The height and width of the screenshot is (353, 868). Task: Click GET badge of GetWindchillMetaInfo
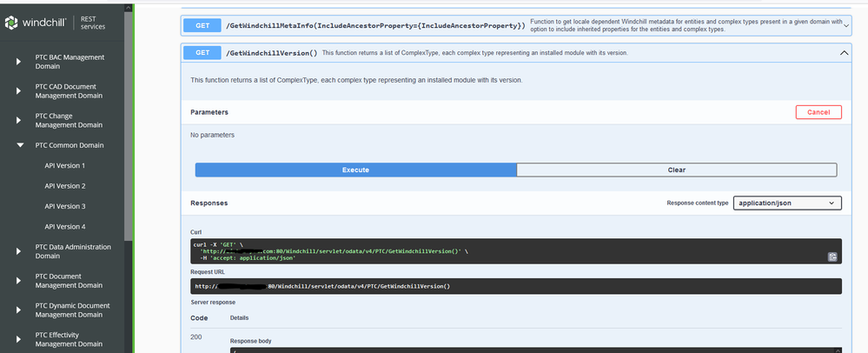point(202,25)
